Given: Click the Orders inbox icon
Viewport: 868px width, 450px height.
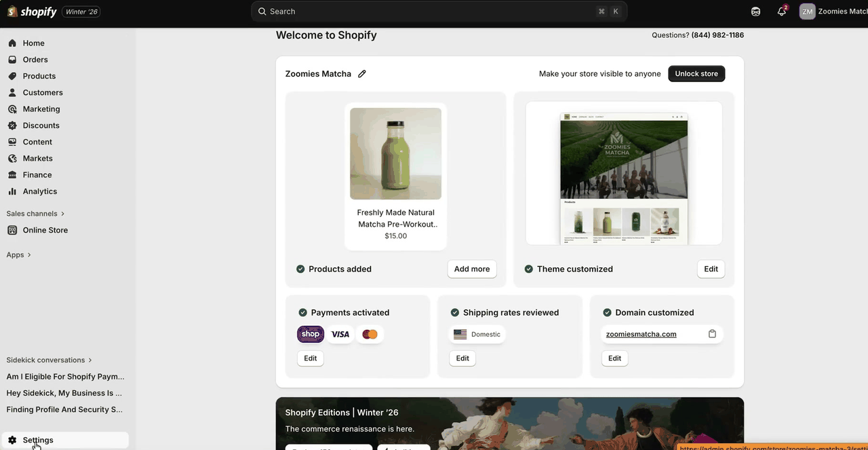Looking at the screenshot, I should [12, 60].
